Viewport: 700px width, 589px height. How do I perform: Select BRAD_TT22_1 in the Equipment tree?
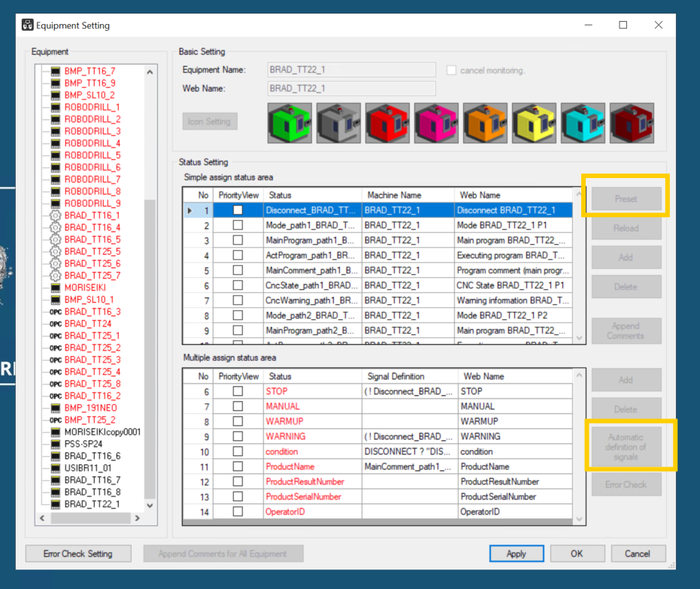(x=92, y=505)
